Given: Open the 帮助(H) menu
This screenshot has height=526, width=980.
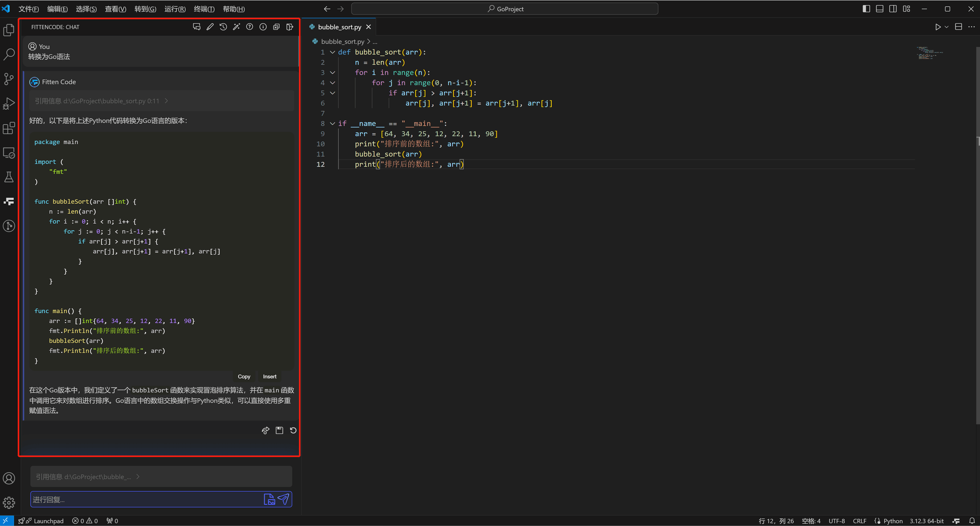Looking at the screenshot, I should [x=234, y=9].
